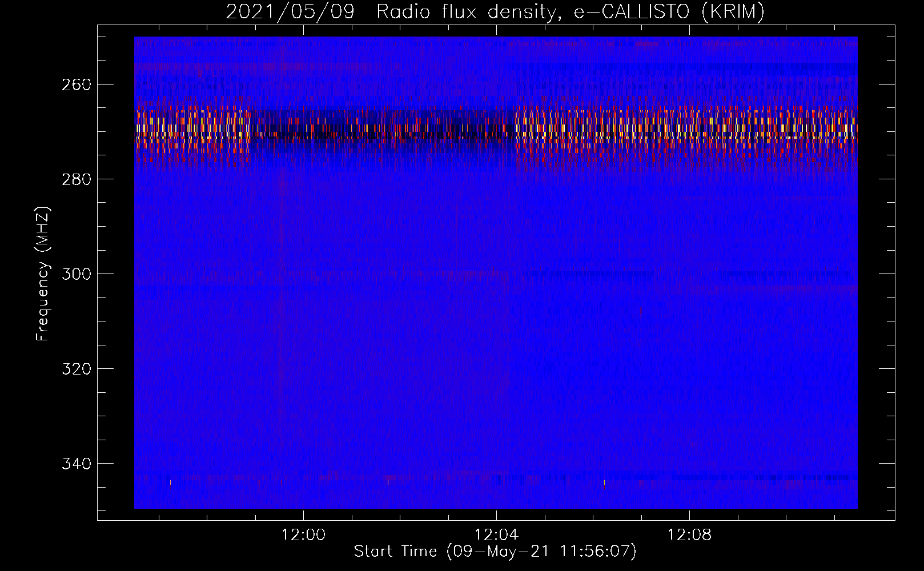
Task: Click the plot title '2021/05/09 Radio flux density'
Action: [x=496, y=11]
